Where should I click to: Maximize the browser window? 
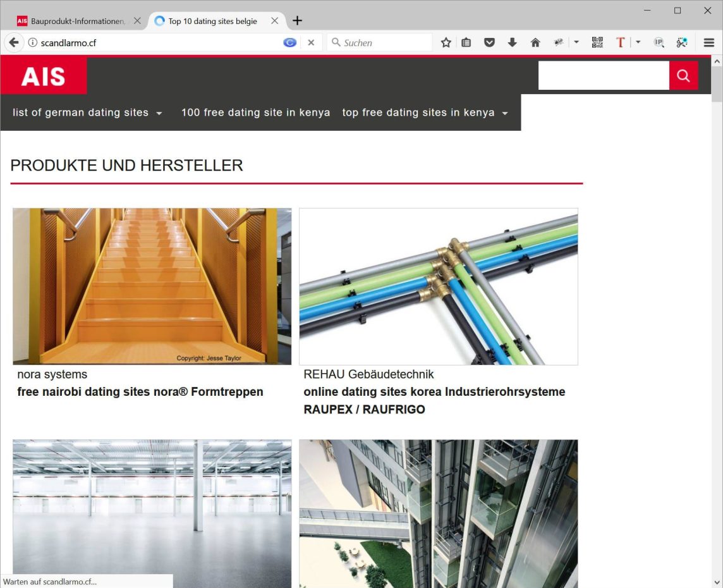pyautogui.click(x=677, y=10)
